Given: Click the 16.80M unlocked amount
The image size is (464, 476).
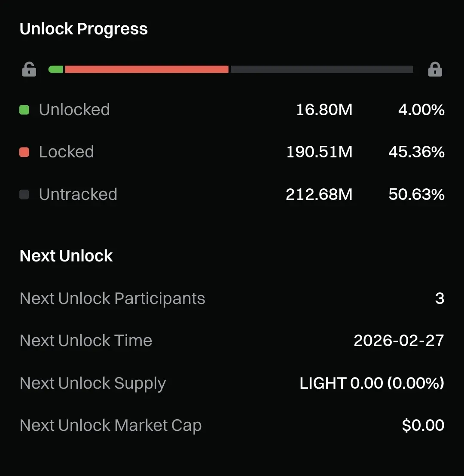Looking at the screenshot, I should coord(324,110).
